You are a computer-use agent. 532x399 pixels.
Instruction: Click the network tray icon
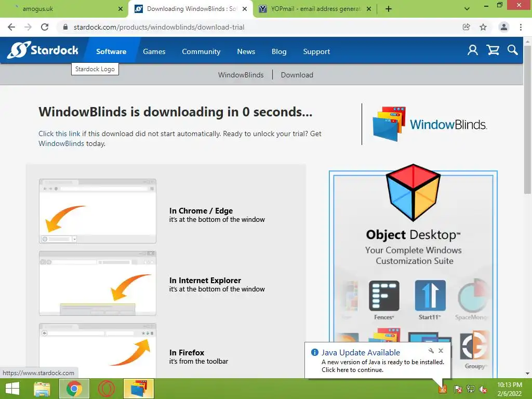tap(471, 389)
